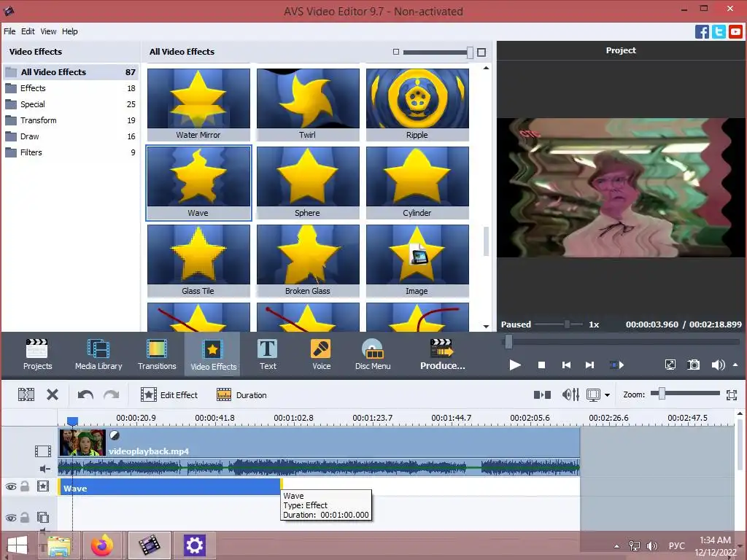Select the Transform folder

click(x=71, y=120)
